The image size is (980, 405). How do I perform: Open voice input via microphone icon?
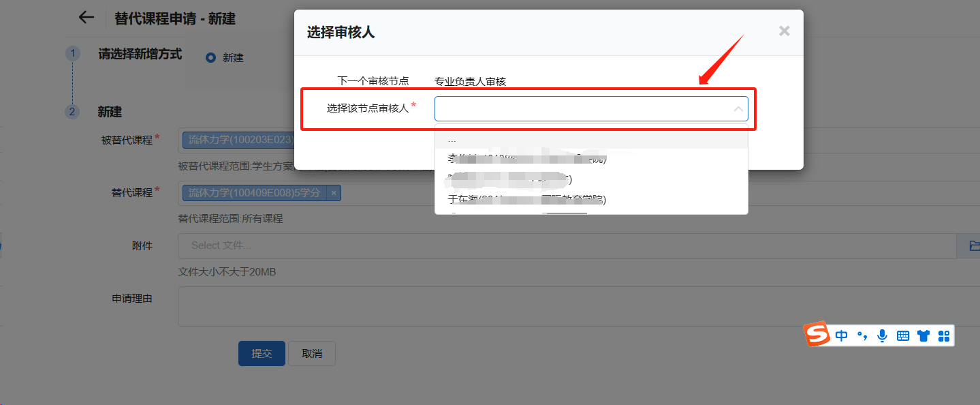point(883,335)
